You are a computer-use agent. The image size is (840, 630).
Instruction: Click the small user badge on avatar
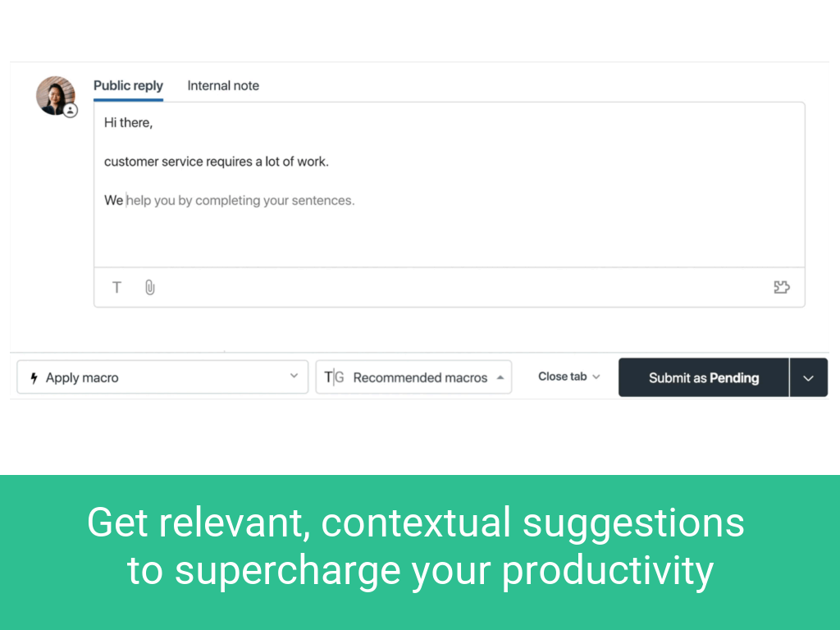[x=71, y=110]
